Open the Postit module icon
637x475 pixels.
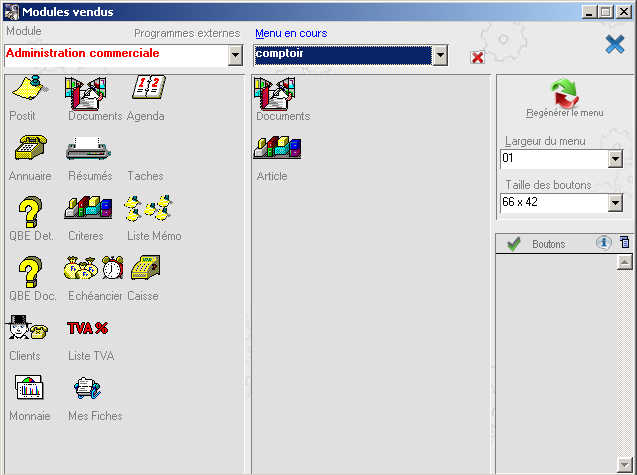(28, 91)
